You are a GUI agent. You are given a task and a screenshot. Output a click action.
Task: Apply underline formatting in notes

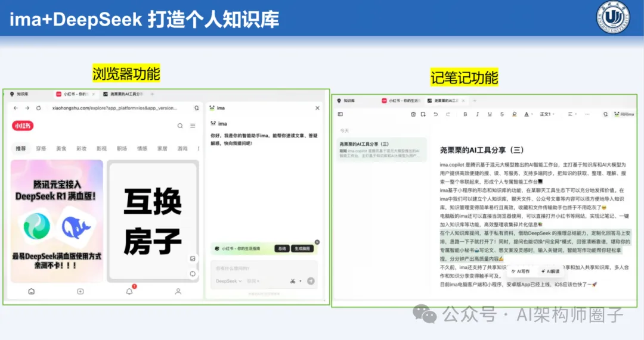coord(490,114)
